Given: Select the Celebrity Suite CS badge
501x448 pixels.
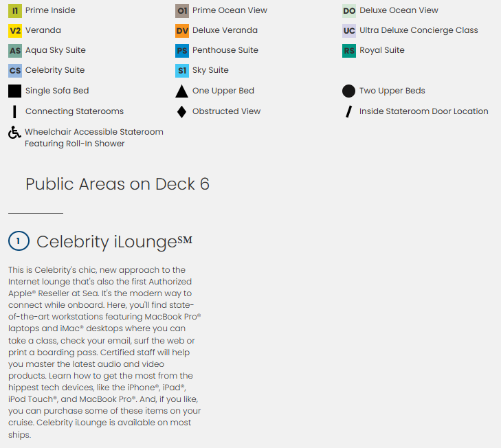Looking at the screenshot, I should [15, 71].
